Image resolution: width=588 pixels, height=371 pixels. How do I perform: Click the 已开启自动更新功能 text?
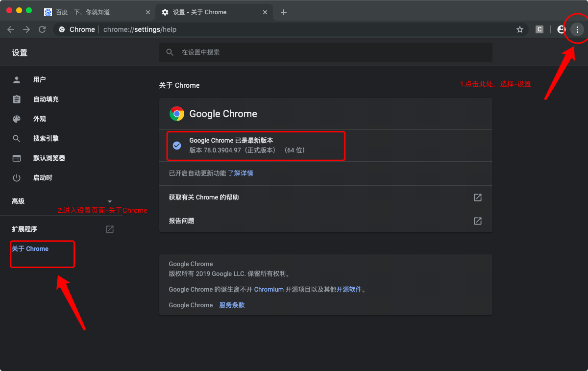pos(197,173)
